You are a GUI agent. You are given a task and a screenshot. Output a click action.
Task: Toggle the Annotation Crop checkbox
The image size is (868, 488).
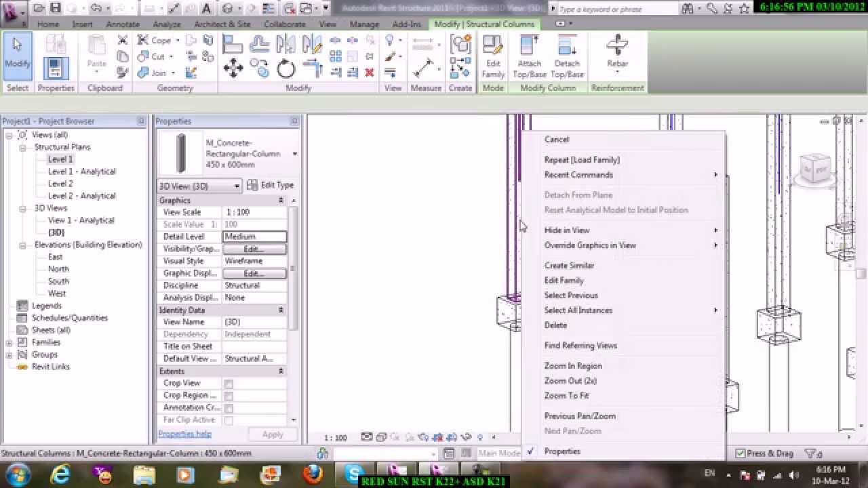pyautogui.click(x=229, y=408)
